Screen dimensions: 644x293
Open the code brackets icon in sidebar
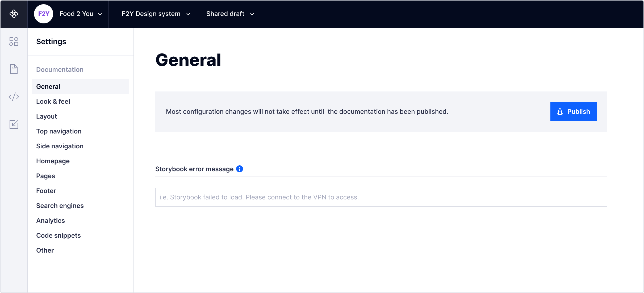click(x=14, y=97)
